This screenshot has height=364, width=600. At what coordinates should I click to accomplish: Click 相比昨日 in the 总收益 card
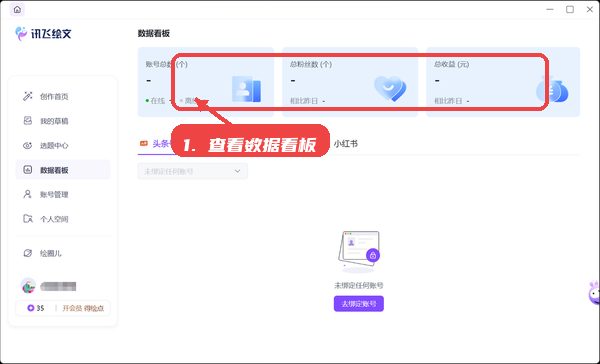(448, 101)
